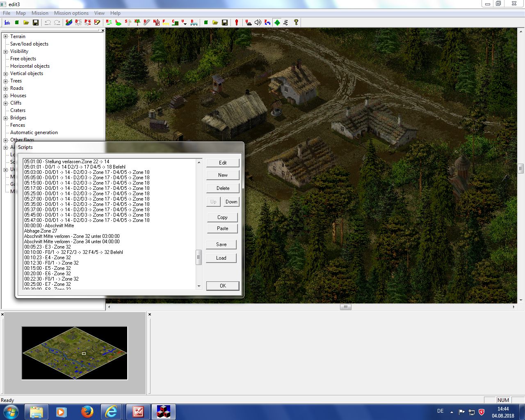The image size is (525, 420).
Task: Select the C cliffs tool icon
Action: (175, 23)
